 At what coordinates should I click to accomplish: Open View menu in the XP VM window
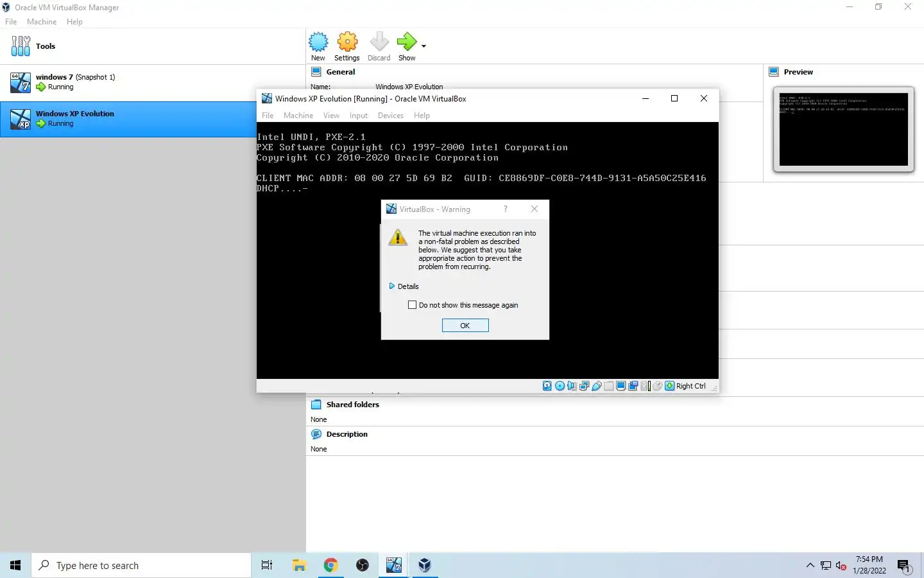[331, 116]
